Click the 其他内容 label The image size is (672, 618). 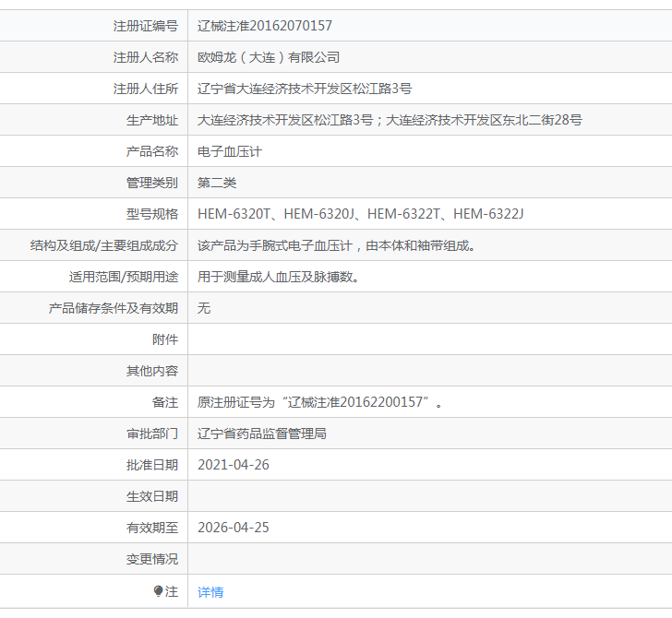pos(152,371)
